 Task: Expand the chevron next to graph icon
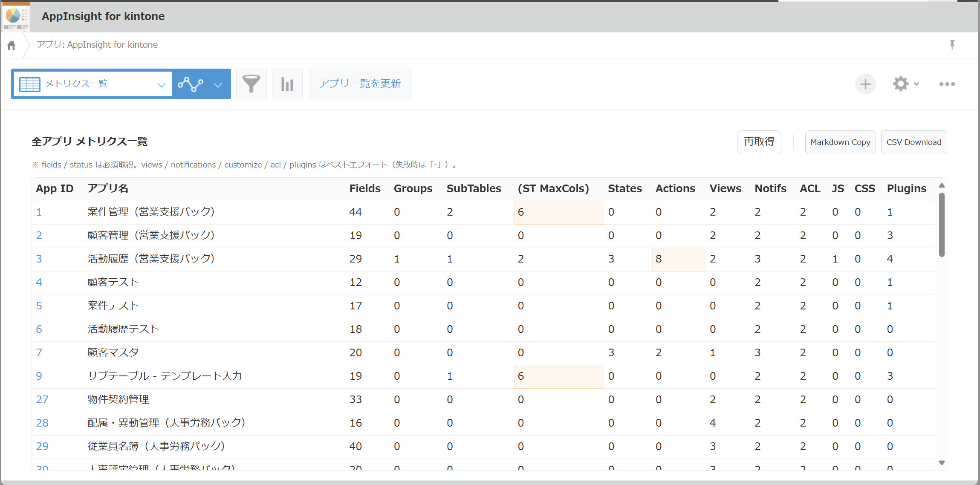pos(218,84)
